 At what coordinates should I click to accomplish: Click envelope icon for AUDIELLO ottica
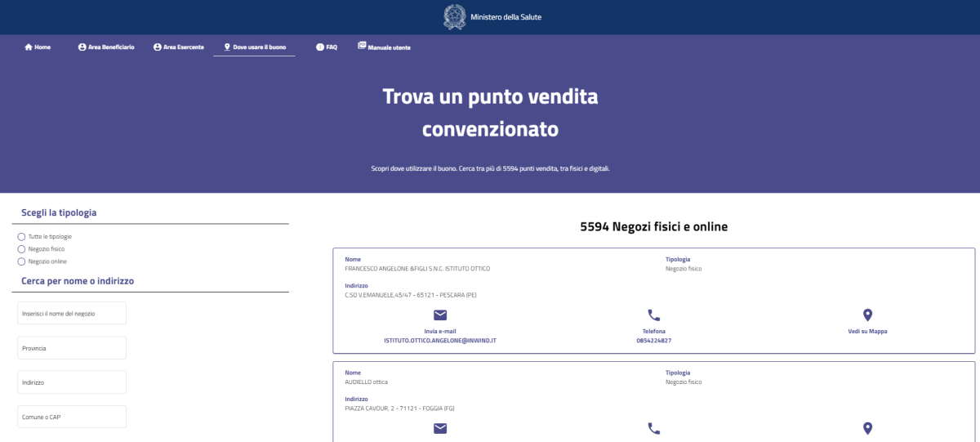(440, 428)
